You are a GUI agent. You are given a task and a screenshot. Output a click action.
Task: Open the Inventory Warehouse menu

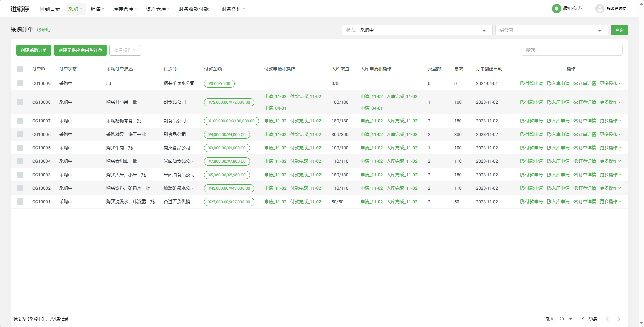125,9
